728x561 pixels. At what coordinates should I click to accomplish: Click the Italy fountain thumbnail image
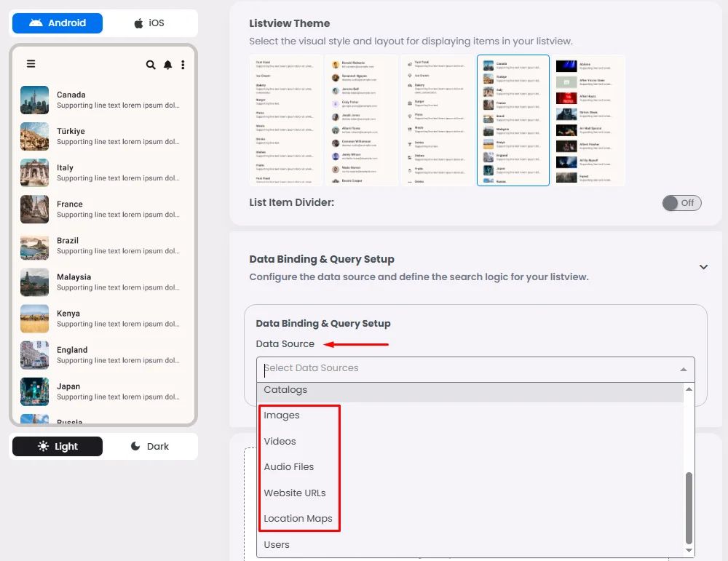(x=34, y=172)
